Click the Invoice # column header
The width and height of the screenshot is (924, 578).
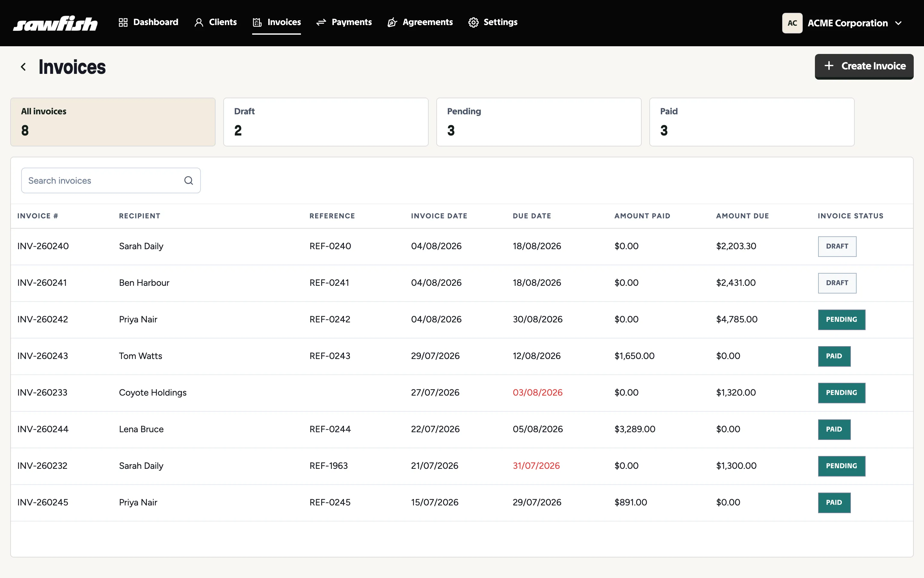click(38, 216)
